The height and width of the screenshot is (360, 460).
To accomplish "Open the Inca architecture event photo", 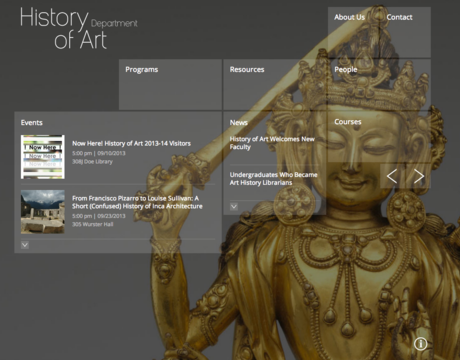I will point(43,212).
